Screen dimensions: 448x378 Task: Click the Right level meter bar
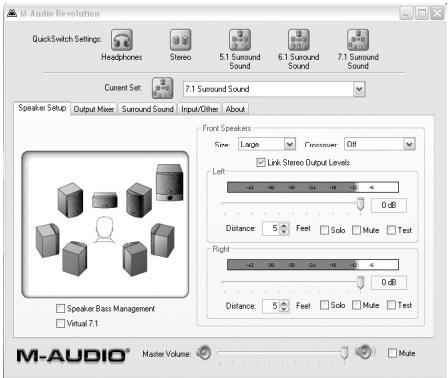click(313, 265)
